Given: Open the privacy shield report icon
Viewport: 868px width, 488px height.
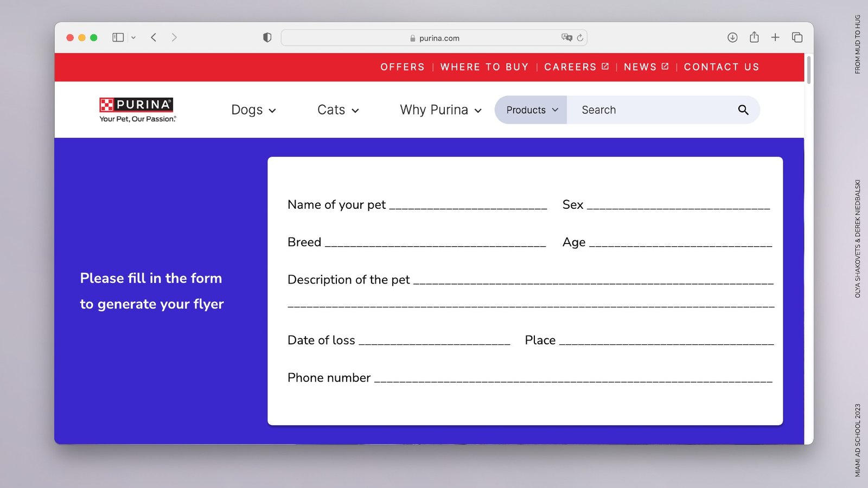Looking at the screenshot, I should tap(267, 37).
